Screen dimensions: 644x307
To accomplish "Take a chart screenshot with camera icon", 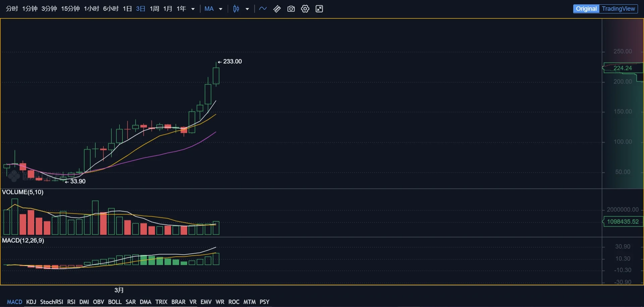I will 291,9.
